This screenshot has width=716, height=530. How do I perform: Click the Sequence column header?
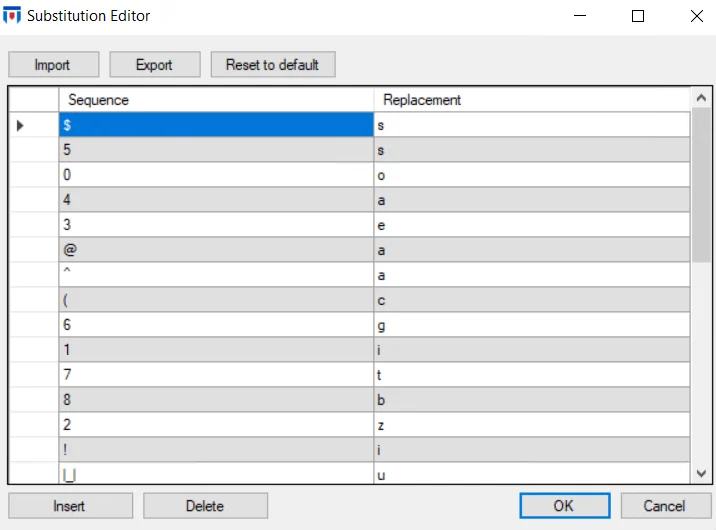216,100
